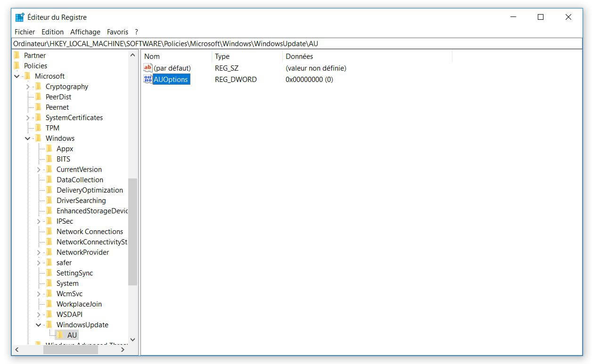Viewport: 592px width, 364px height.
Task: Click the DeliveryOptimization folder icon
Action: (49, 190)
